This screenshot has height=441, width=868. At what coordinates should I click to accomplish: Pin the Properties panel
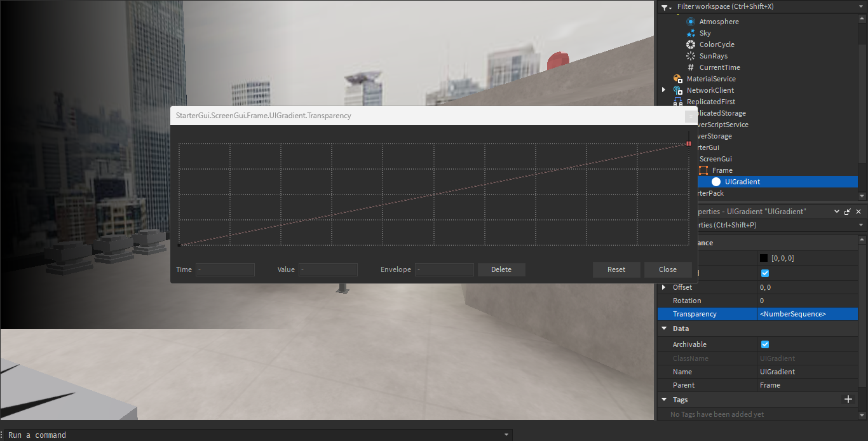click(848, 211)
